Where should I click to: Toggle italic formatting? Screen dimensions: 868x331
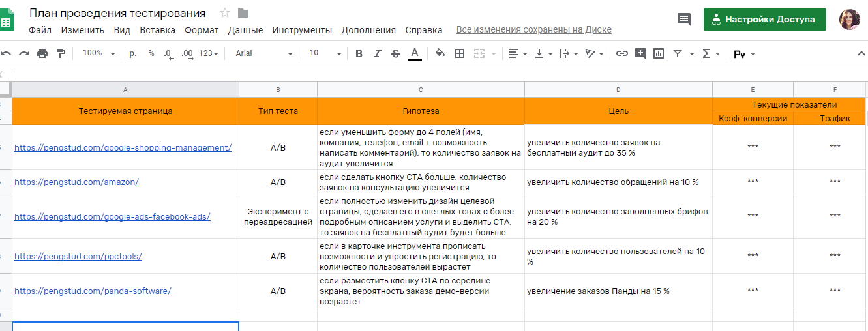[x=377, y=53]
